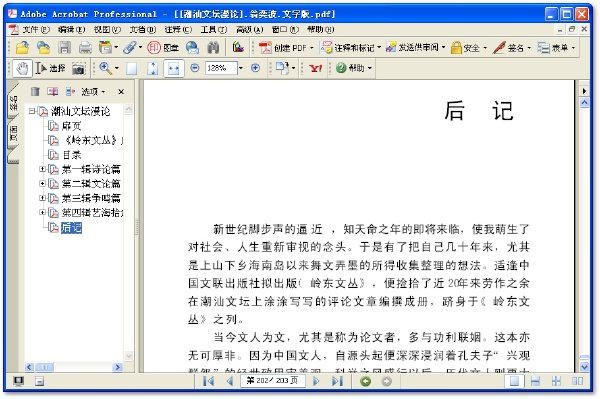This screenshot has height=399, width=600.
Task: Open the Sign pen dropdown
Action: pyautogui.click(x=512, y=48)
